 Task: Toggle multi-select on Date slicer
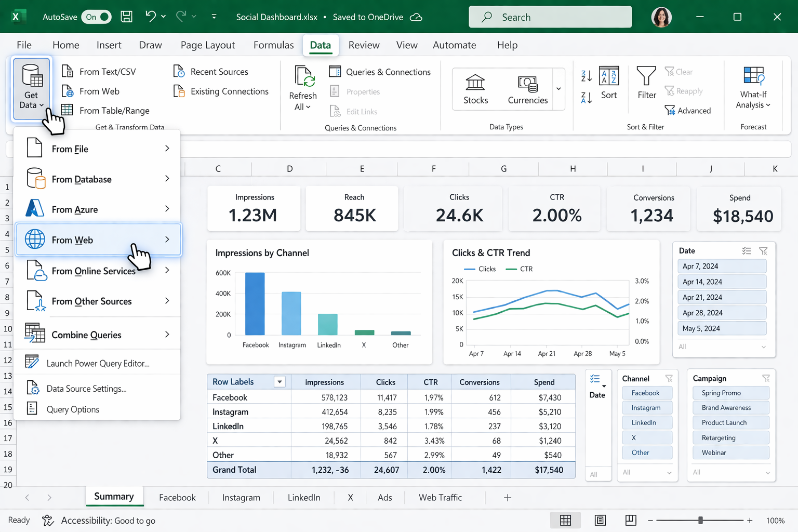[747, 250]
